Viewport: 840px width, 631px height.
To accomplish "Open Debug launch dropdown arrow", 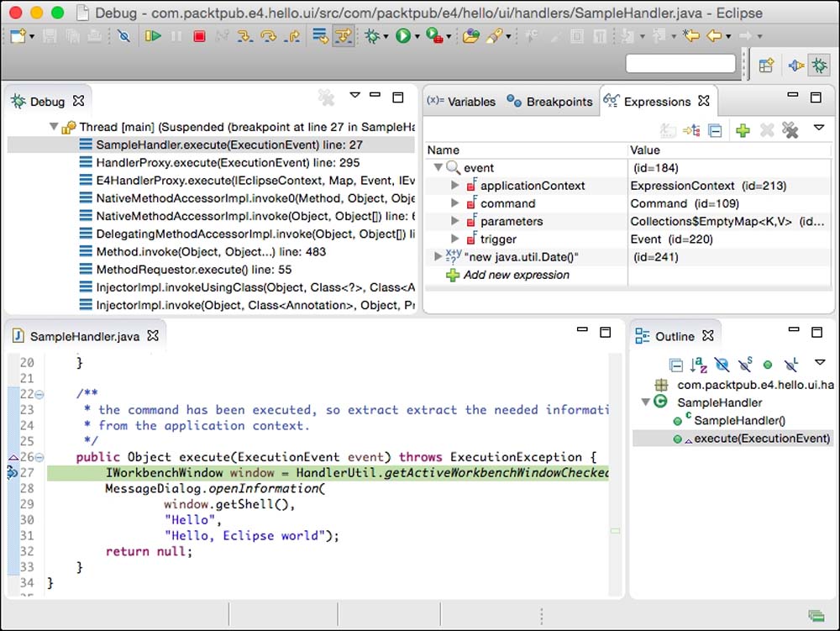I will pyautogui.click(x=386, y=37).
